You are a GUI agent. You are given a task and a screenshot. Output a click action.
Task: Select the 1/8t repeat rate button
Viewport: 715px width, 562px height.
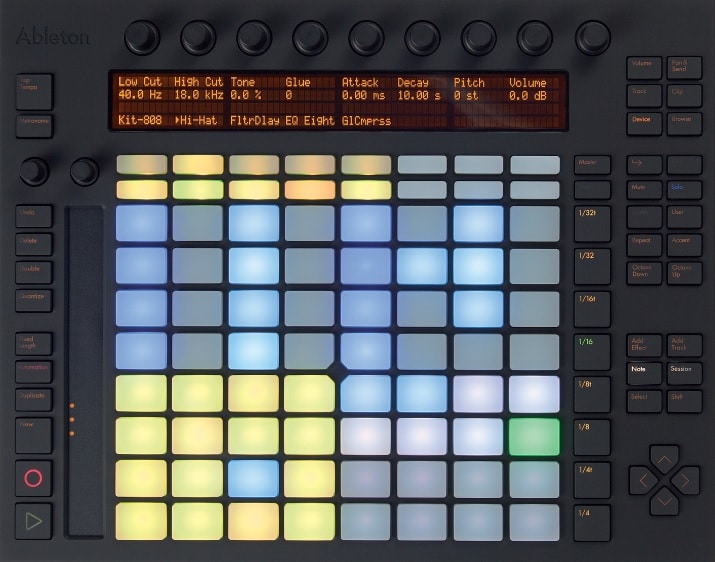592,395
